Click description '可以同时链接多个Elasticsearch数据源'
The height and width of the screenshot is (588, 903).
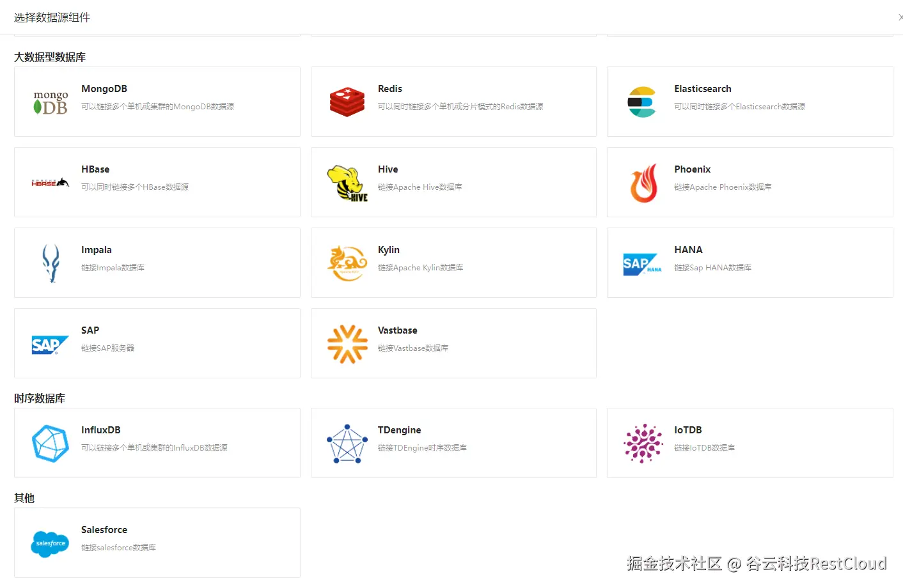[739, 107]
